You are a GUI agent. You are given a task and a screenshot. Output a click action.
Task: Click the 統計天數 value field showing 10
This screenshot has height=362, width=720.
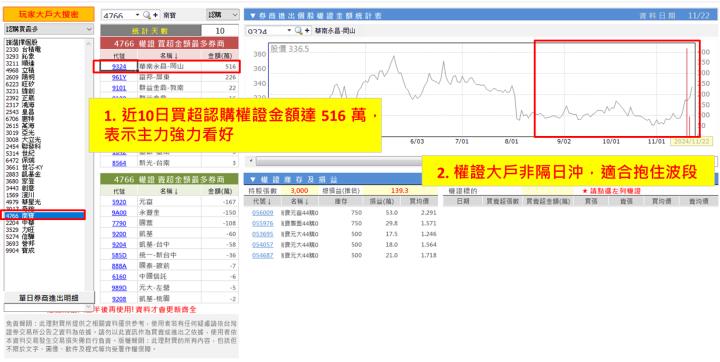tap(220, 31)
